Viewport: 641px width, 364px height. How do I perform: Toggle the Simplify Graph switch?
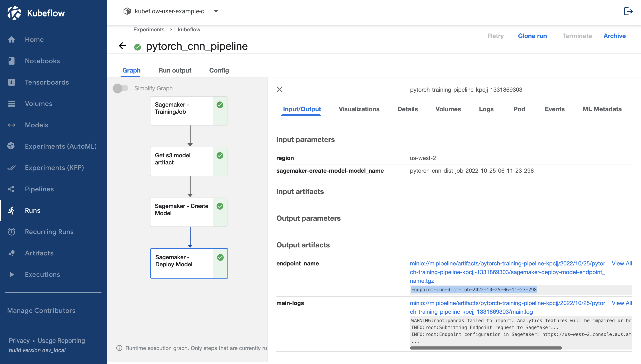coord(120,88)
